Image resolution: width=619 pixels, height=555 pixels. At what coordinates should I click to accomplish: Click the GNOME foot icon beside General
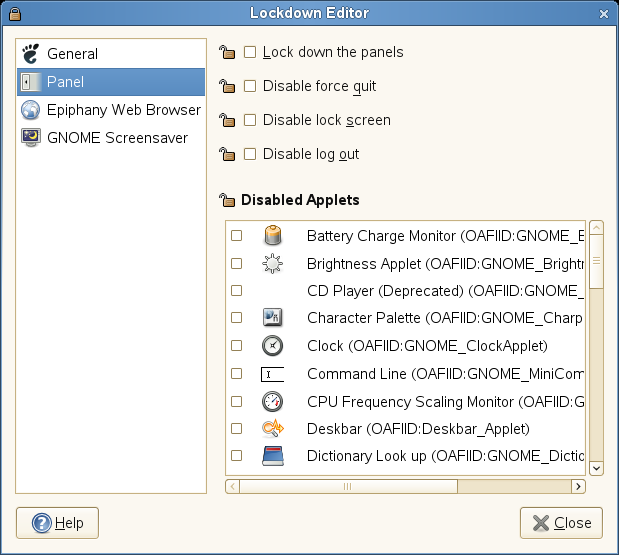click(30, 53)
